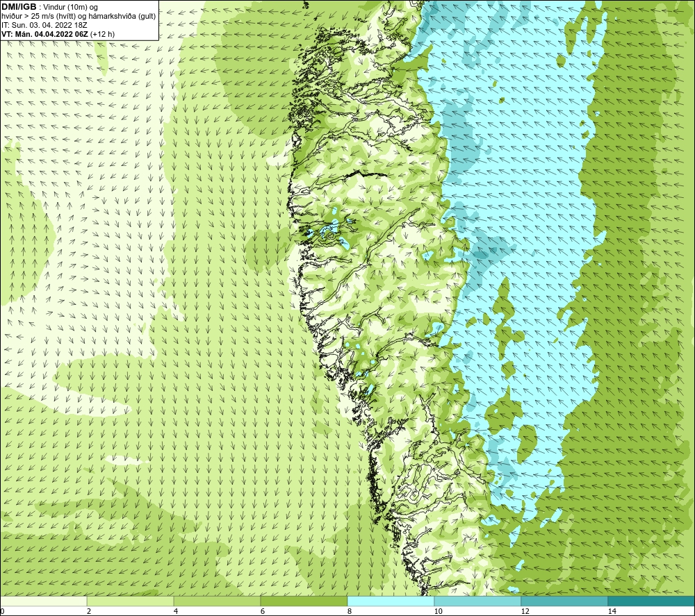Click the '8' label on the wind scale

350,612
